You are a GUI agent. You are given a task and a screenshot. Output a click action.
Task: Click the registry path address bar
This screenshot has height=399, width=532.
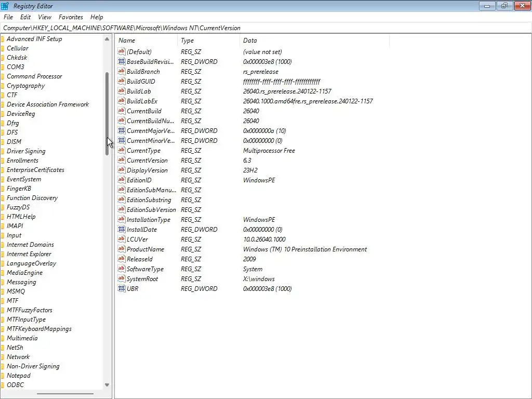coord(266,28)
